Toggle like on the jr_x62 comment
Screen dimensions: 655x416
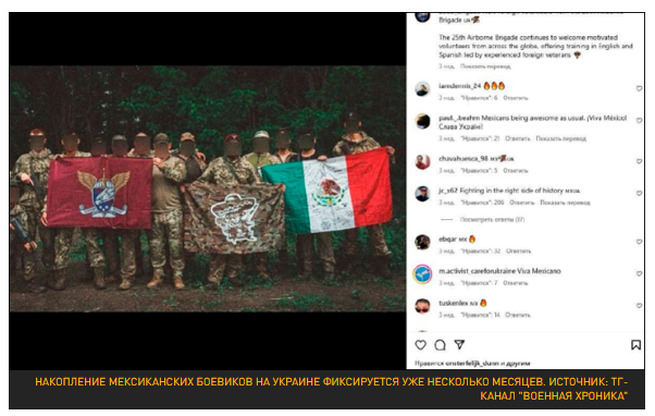click(x=639, y=193)
